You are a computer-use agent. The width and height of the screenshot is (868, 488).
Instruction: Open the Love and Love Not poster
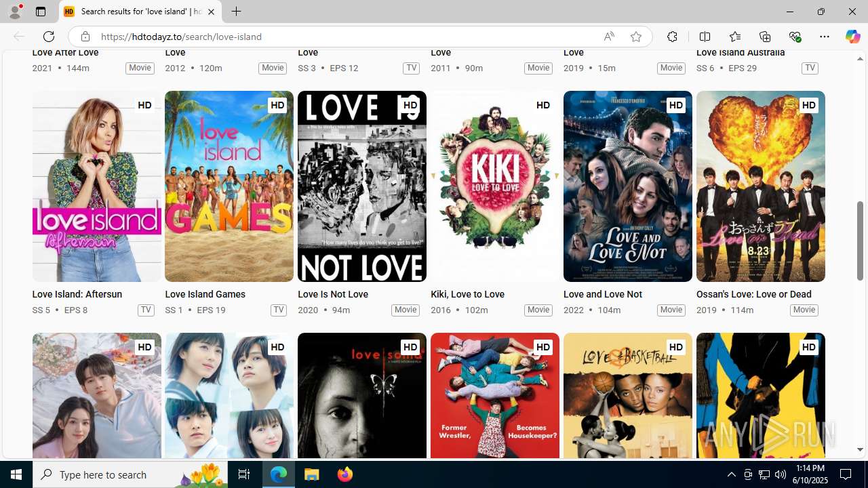pos(628,186)
